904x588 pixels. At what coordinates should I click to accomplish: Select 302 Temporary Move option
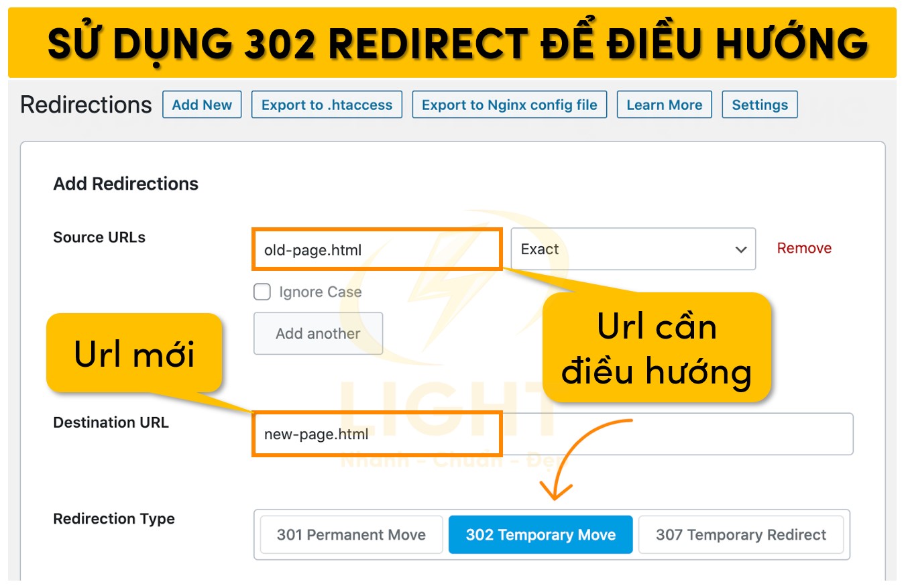541,535
